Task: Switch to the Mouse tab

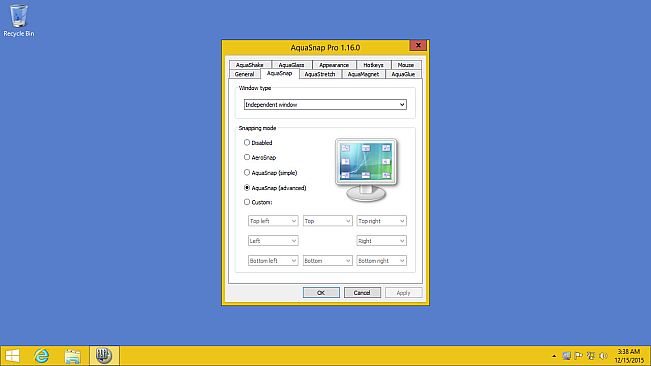Action: 406,65
